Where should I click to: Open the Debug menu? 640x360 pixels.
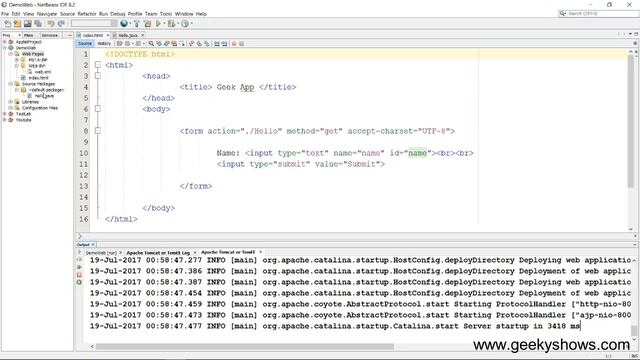pos(118,14)
